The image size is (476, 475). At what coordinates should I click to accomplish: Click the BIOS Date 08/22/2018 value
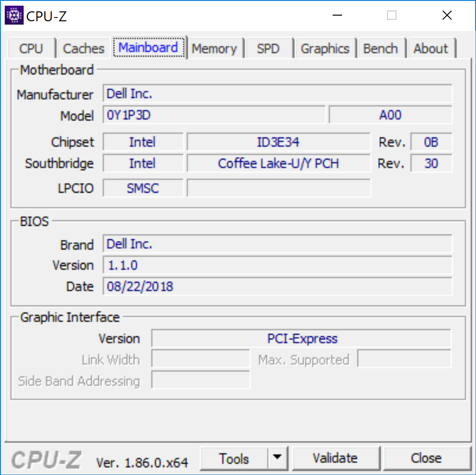pos(277,286)
